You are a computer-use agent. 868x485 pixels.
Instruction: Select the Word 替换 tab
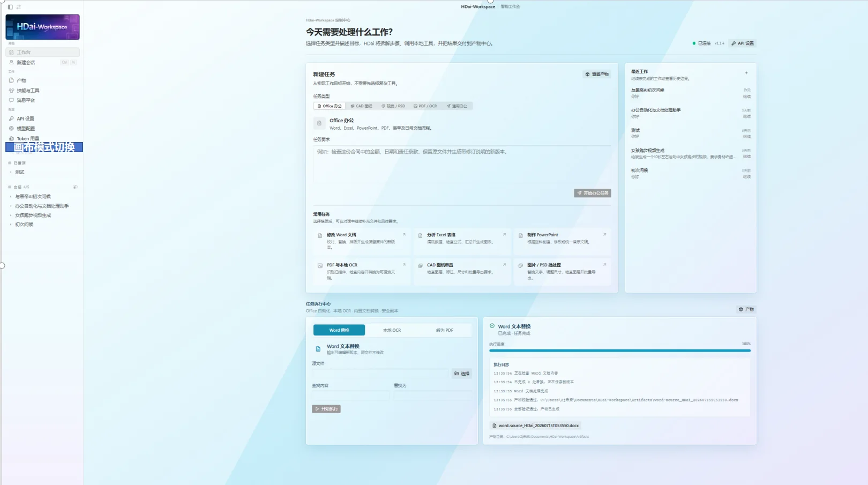(x=339, y=330)
